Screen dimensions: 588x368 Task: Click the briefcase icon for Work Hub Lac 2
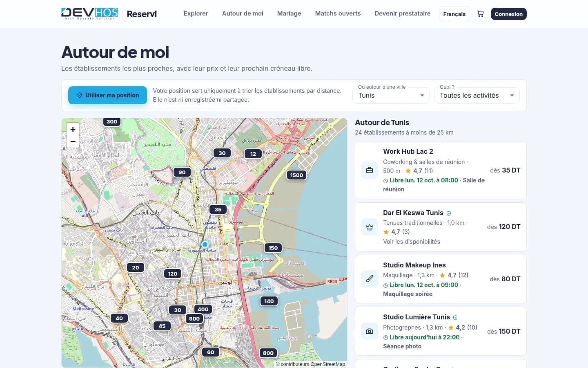370,170
